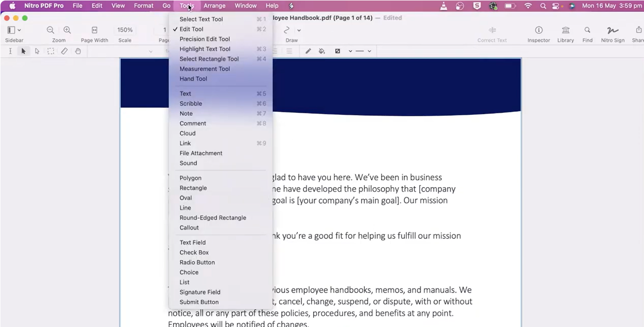
Task: Select the Hand tool in the toolbar
Action: [78, 51]
